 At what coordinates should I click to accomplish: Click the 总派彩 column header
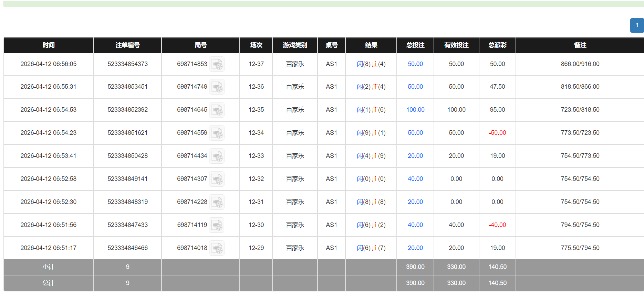tap(497, 45)
